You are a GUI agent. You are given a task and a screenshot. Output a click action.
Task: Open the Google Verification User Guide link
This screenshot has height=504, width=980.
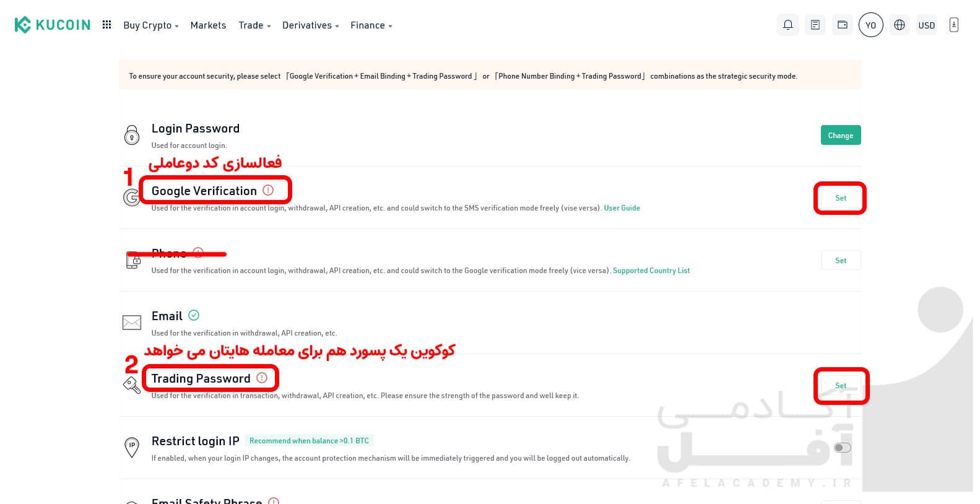tap(622, 208)
